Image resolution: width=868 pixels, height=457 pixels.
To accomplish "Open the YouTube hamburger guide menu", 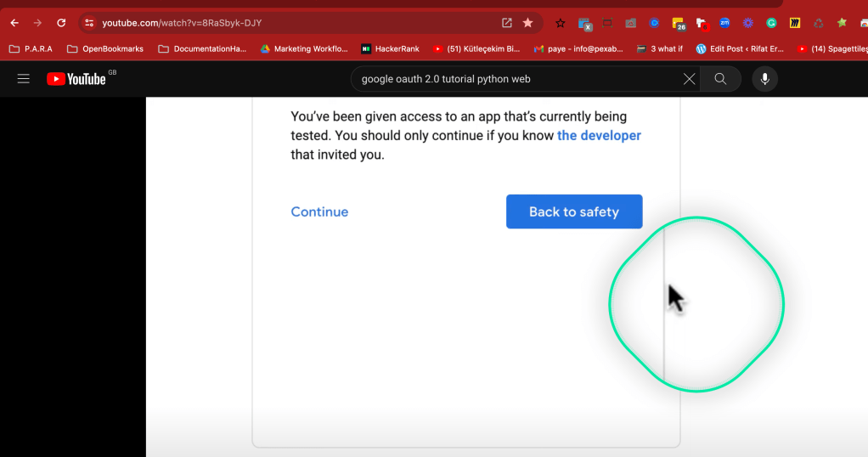I will 23,79.
